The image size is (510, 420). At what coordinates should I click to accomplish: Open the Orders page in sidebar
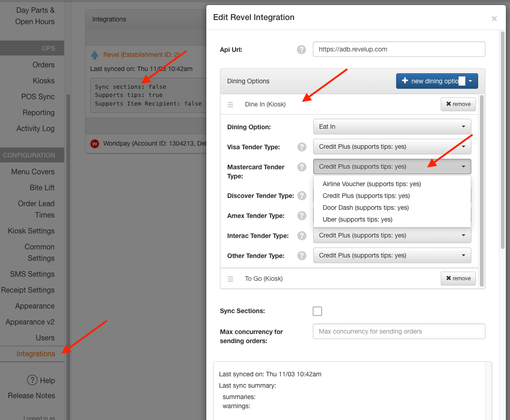44,65
